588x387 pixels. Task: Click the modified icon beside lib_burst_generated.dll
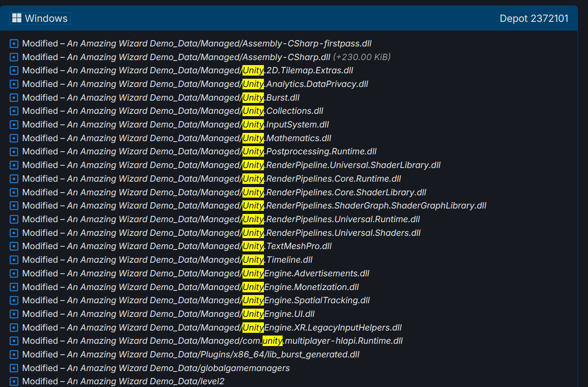(14, 355)
